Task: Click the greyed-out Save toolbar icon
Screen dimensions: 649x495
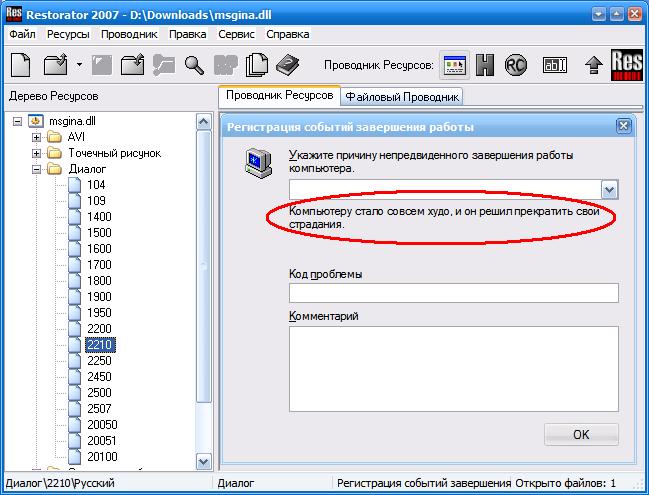Action: pyautogui.click(x=102, y=65)
